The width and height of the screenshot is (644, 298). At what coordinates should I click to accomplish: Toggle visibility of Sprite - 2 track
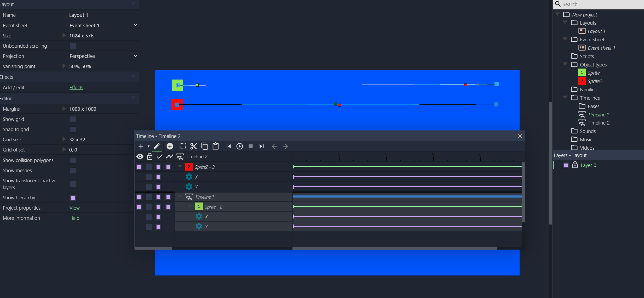click(139, 207)
